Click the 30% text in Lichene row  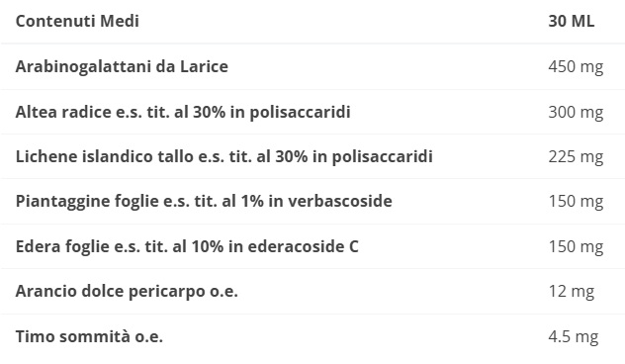coord(292,156)
